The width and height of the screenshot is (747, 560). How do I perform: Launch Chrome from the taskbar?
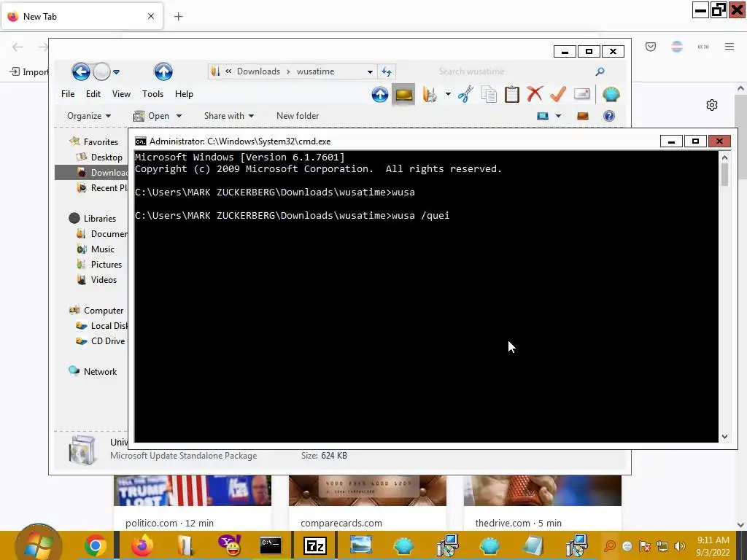tap(96, 545)
